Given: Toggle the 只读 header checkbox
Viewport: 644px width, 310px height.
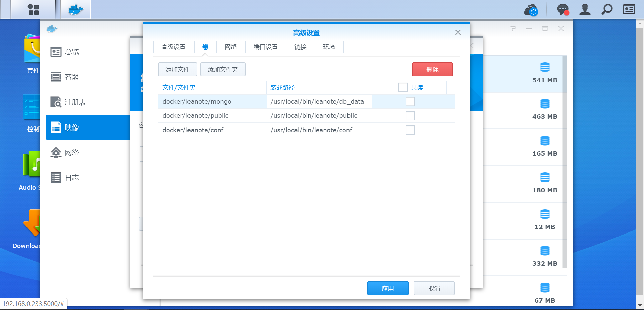Looking at the screenshot, I should pyautogui.click(x=402, y=87).
